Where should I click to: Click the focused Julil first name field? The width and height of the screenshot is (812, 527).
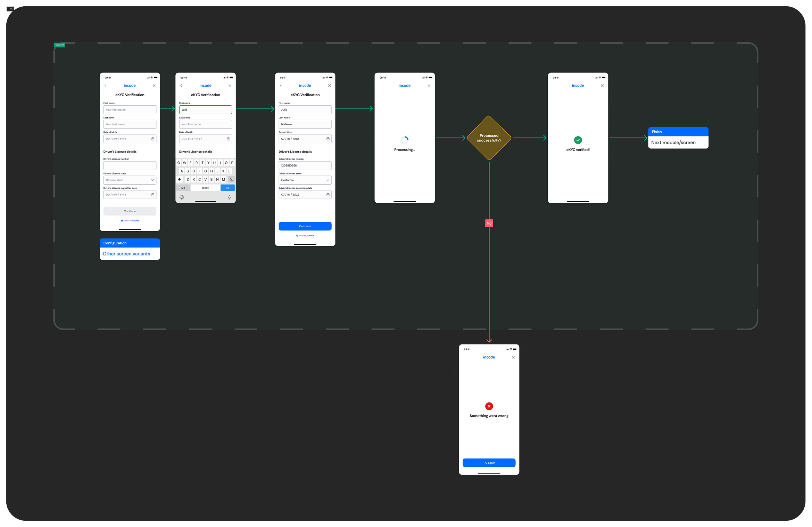[205, 110]
